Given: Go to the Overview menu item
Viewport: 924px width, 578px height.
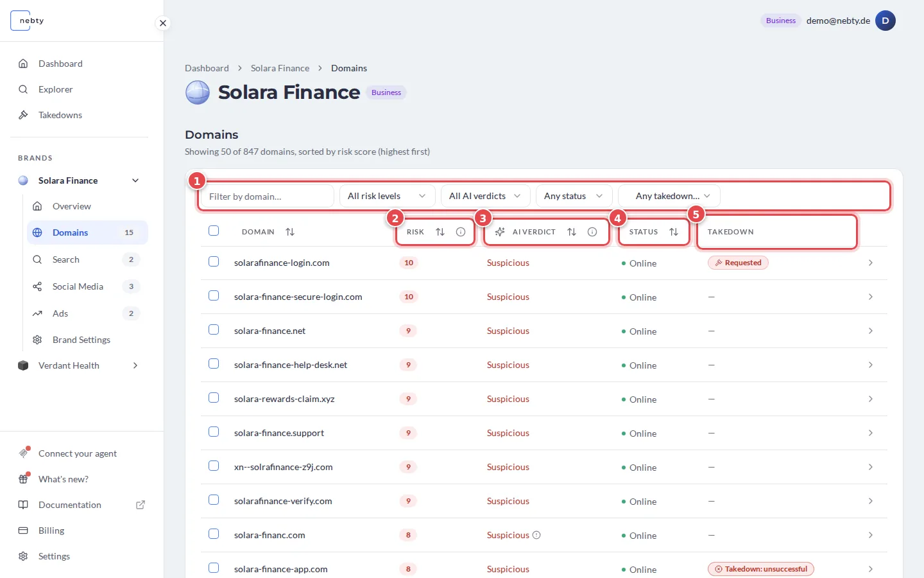Looking at the screenshot, I should (87, 206).
